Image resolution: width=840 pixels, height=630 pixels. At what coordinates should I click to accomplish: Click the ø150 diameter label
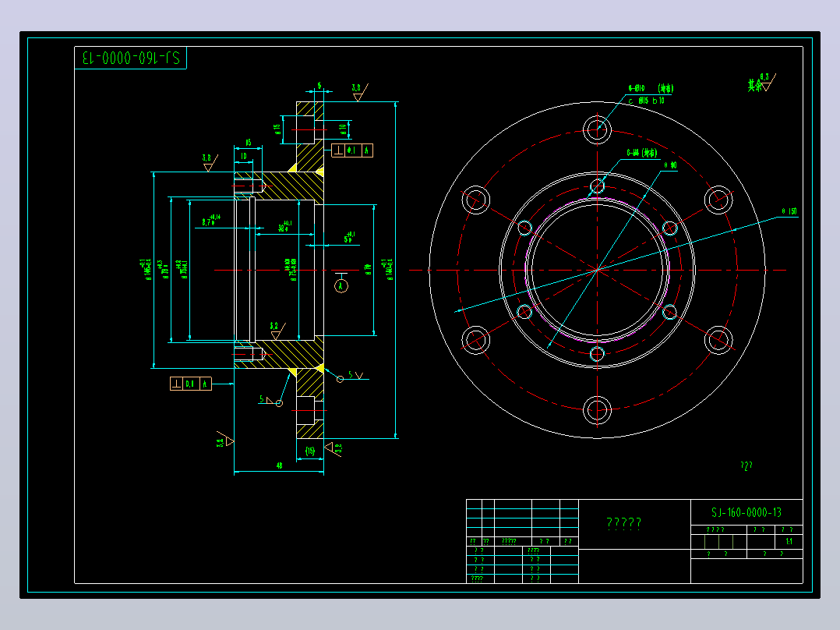coord(789,211)
